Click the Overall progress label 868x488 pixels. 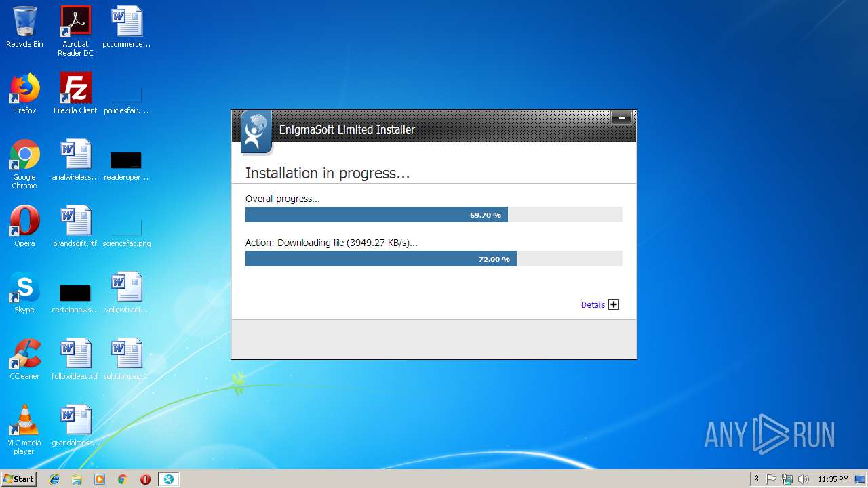(x=282, y=199)
